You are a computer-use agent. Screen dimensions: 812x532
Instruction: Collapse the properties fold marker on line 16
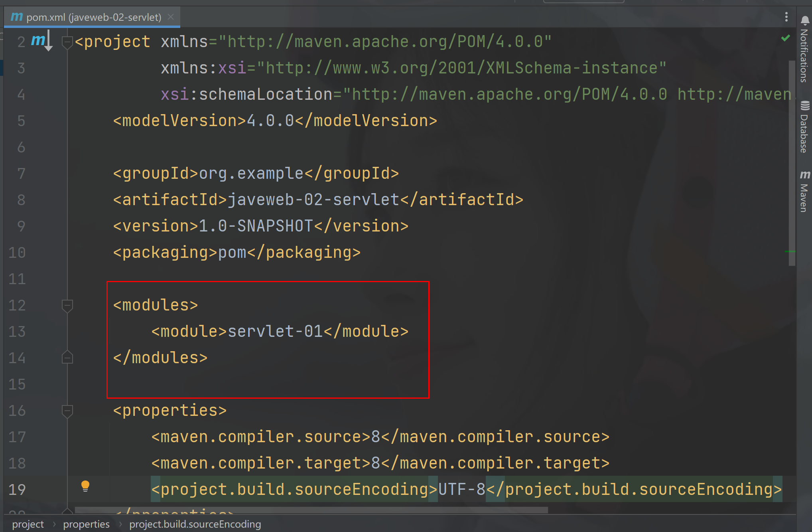point(67,411)
